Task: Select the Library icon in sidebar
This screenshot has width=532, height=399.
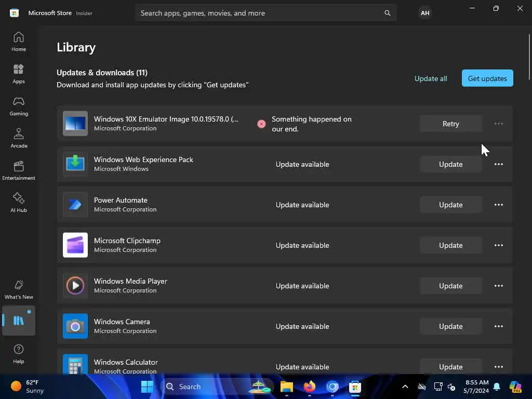Action: pyautogui.click(x=19, y=320)
